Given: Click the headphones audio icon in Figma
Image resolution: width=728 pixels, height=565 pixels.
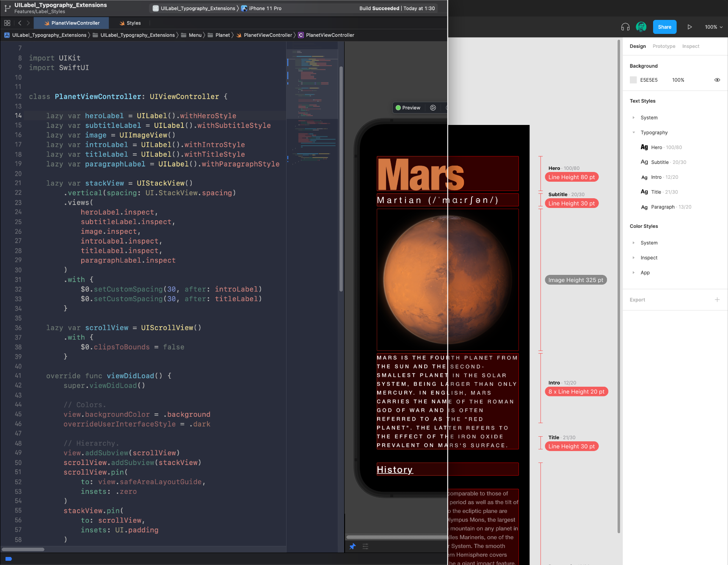Looking at the screenshot, I should click(625, 27).
